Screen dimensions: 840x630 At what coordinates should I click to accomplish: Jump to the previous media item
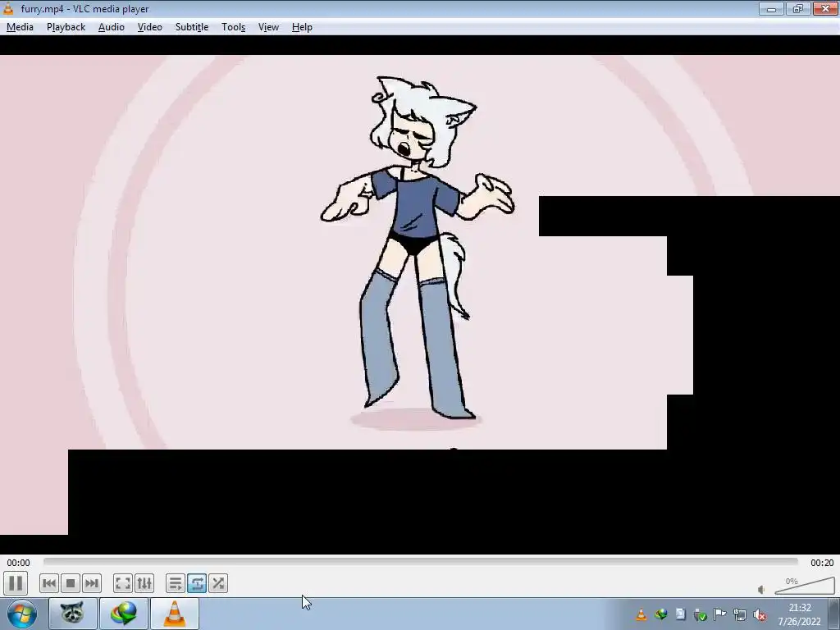(48, 583)
